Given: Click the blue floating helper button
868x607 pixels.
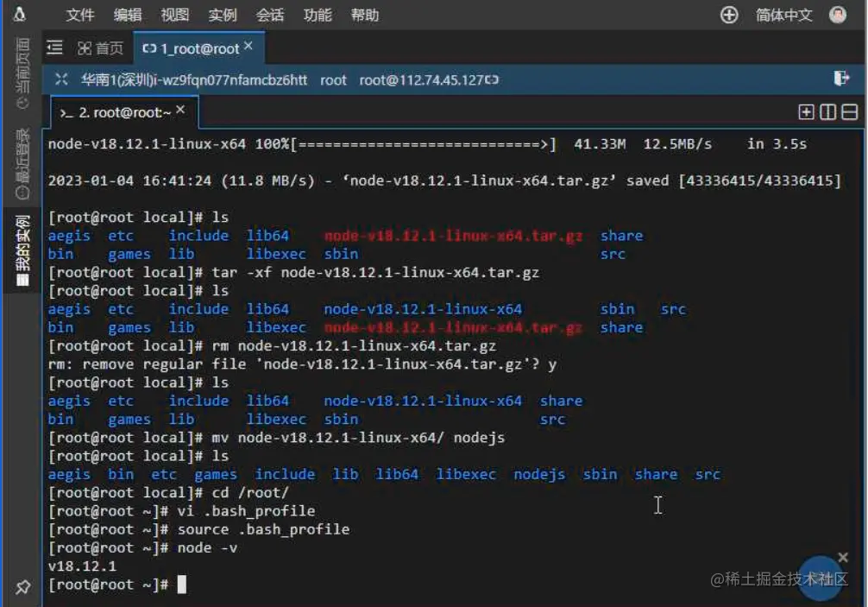Looking at the screenshot, I should tap(821, 580).
